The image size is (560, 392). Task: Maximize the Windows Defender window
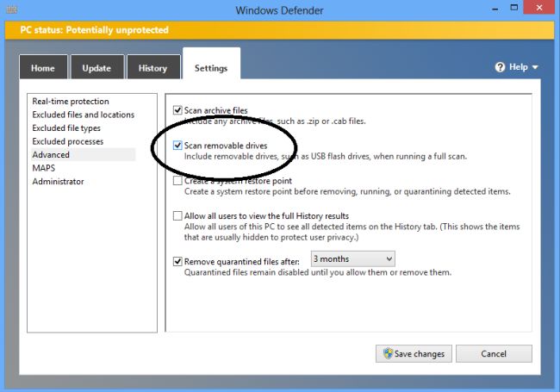tap(514, 8)
